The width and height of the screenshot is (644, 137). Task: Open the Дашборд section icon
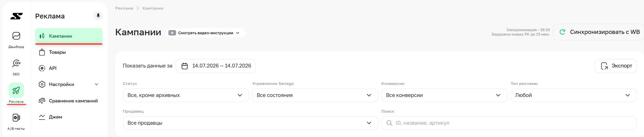coord(16,36)
